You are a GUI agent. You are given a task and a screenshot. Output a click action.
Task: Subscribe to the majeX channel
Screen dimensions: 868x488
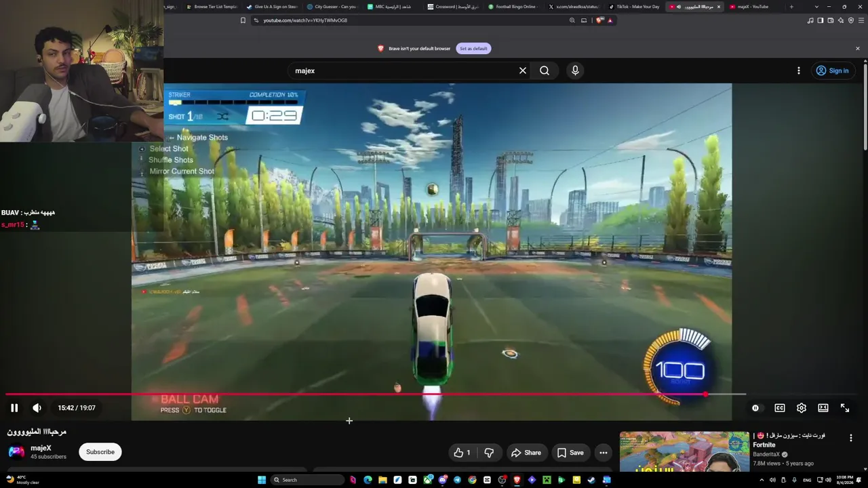coord(100,452)
